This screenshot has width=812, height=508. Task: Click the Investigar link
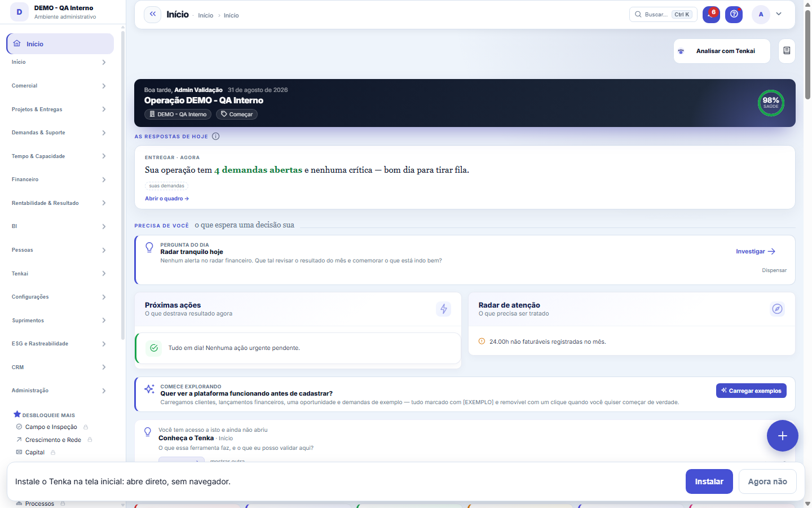[x=756, y=251]
